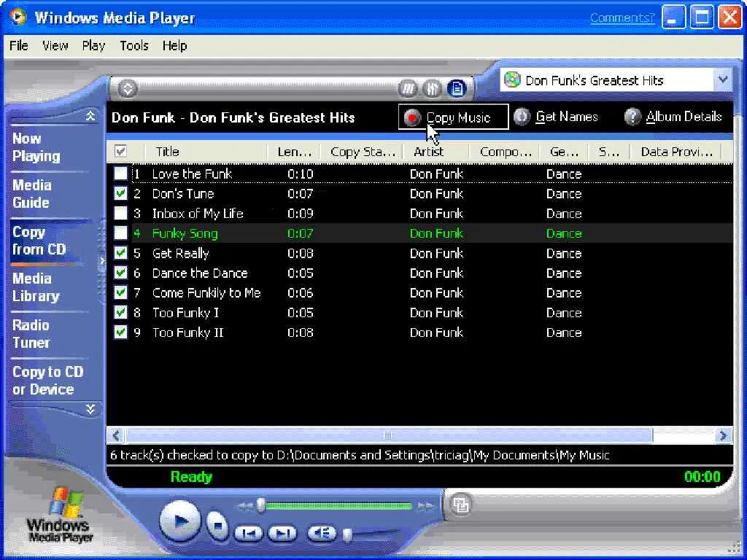The width and height of the screenshot is (747, 560).
Task: Check the Inbox of My Life checkbox
Action: tap(120, 213)
